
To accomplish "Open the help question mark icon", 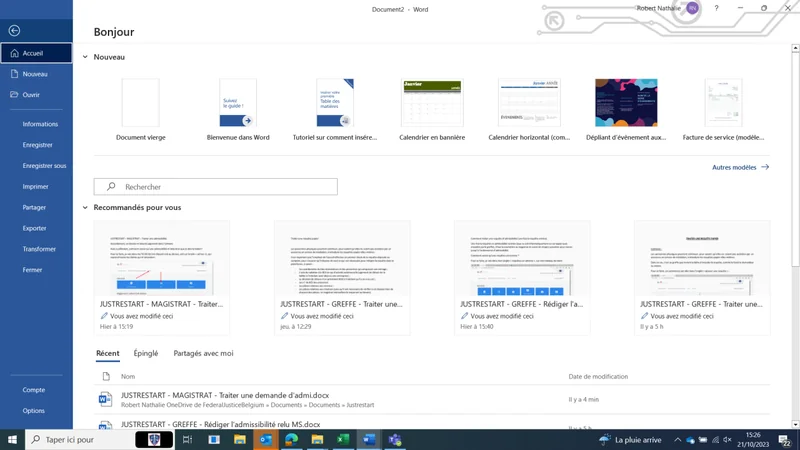I will (x=716, y=8).
